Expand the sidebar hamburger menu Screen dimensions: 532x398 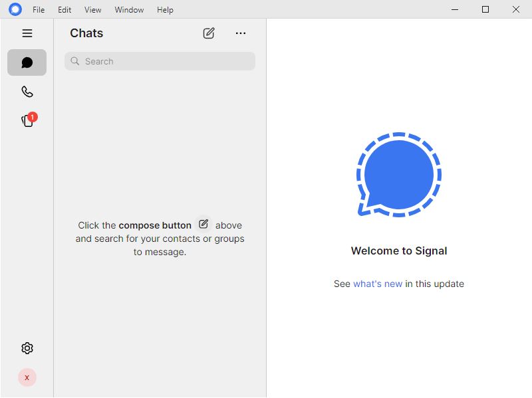pyautogui.click(x=27, y=33)
